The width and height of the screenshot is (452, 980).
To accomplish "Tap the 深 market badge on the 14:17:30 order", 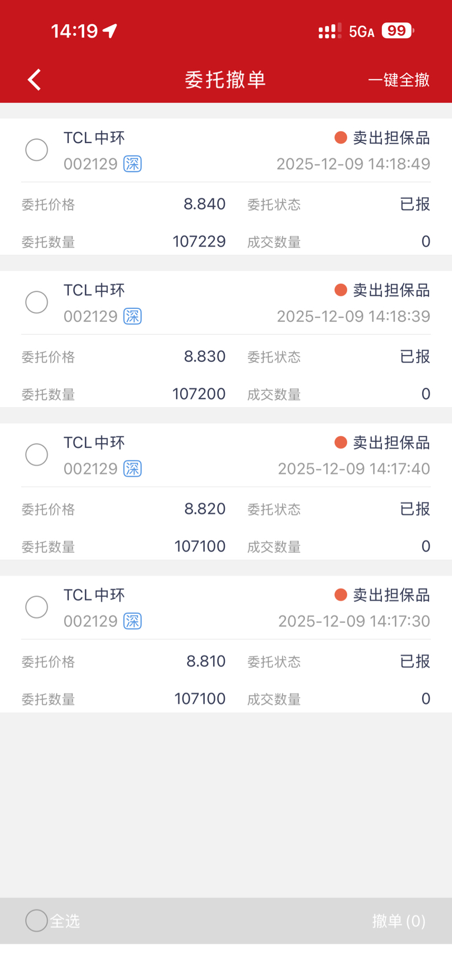I will pos(132,622).
